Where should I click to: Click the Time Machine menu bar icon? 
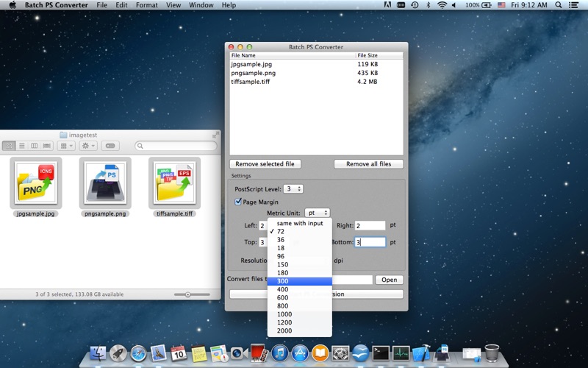(x=415, y=5)
